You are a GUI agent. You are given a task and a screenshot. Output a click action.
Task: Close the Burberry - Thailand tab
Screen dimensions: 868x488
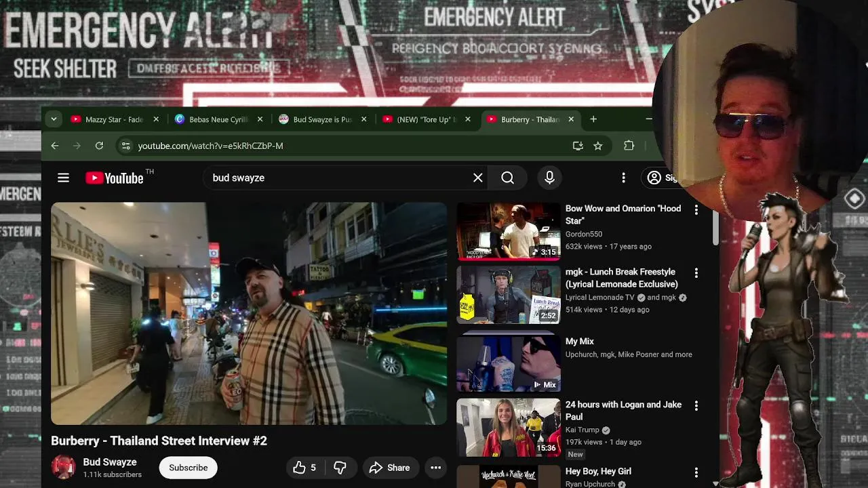[x=571, y=119]
